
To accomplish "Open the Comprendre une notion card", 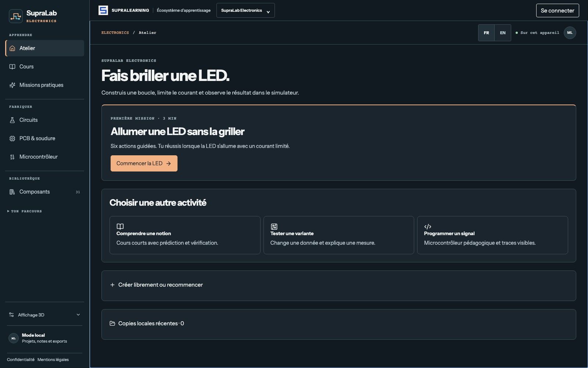I will click(185, 235).
